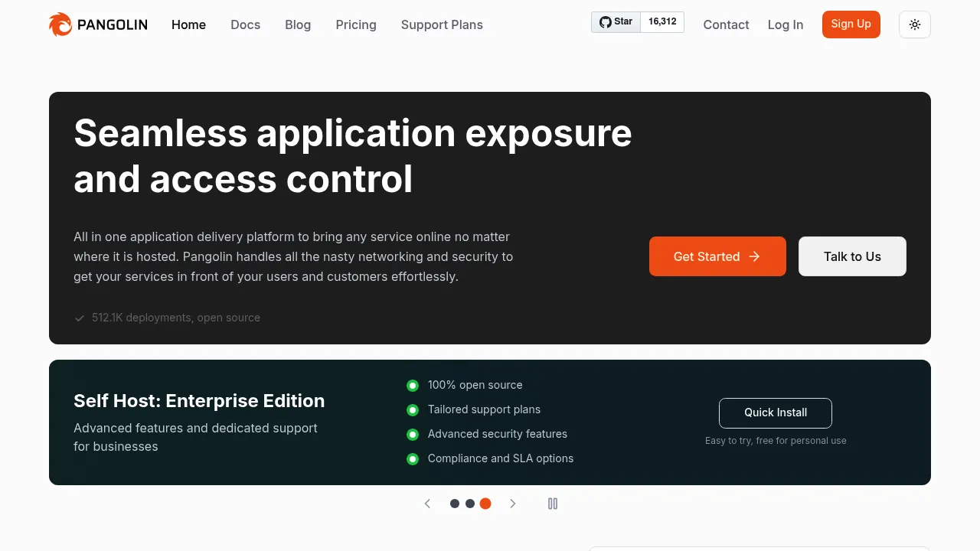Open the Pricing page
This screenshot has width=980, height=551.
point(356,24)
